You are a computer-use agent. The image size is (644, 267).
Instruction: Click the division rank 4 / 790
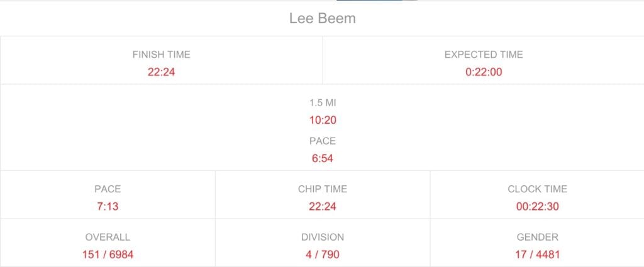click(323, 254)
